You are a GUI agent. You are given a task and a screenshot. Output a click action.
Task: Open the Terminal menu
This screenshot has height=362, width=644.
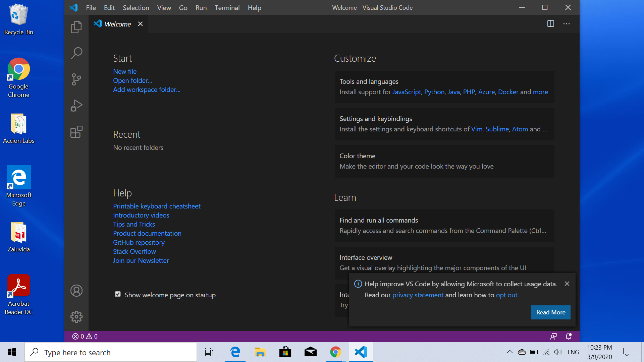pyautogui.click(x=227, y=7)
